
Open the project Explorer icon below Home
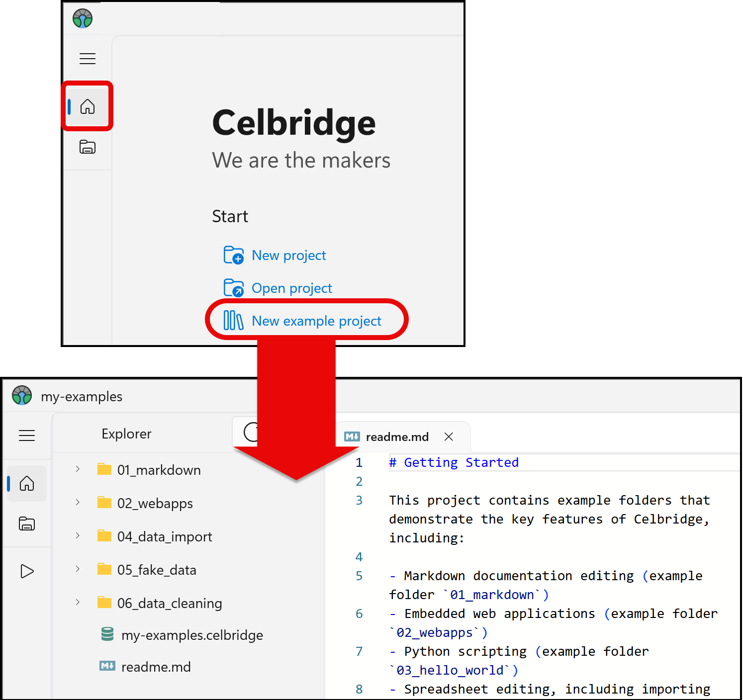(88, 147)
